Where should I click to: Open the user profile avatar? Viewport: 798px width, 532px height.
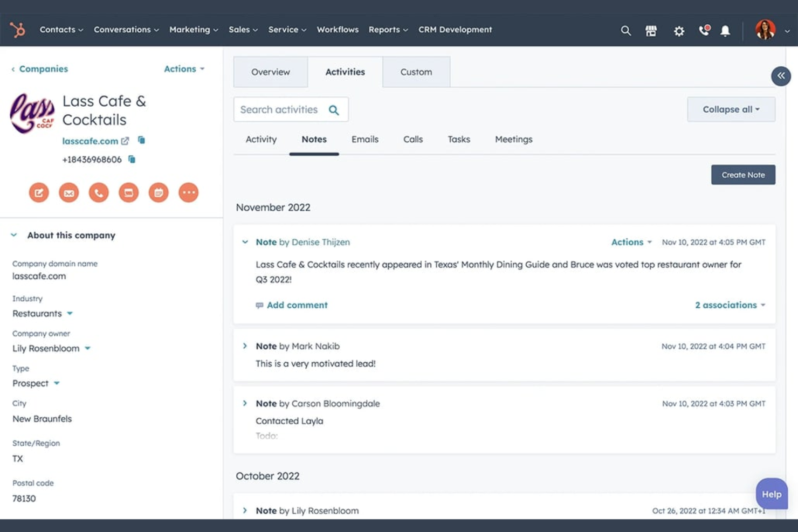point(765,30)
